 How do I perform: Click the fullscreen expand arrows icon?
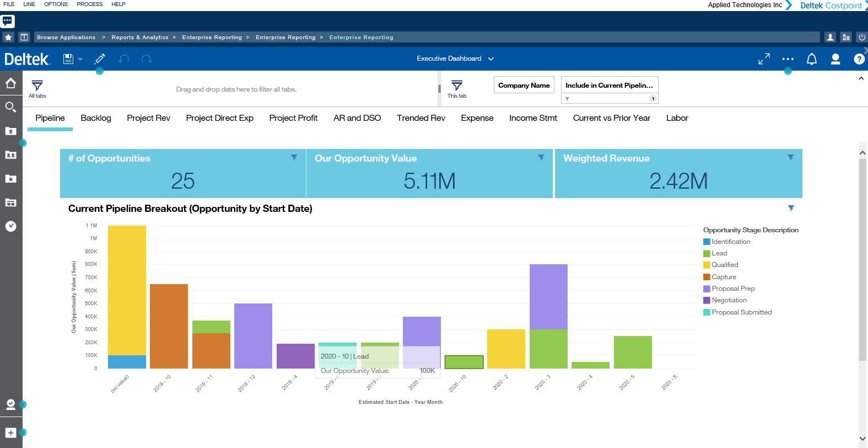click(764, 59)
